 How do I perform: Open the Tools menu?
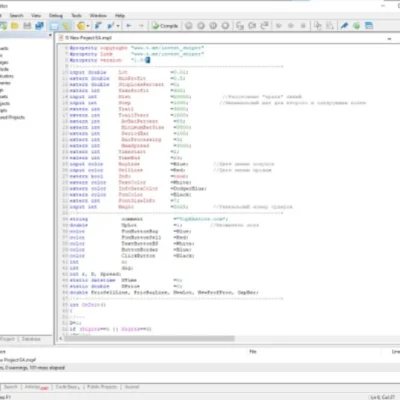click(76, 15)
